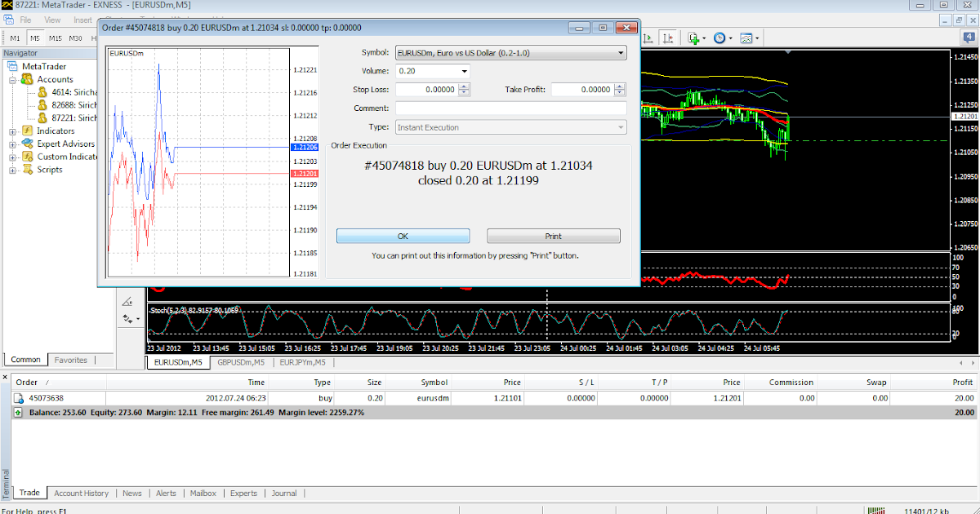Click the Expert Advisors icon in Navigator
Image resolution: width=980 pixels, height=514 pixels.
click(28, 144)
